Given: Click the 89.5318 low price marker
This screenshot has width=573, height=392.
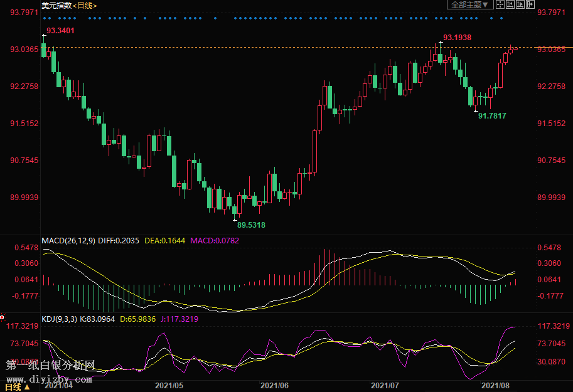Looking at the screenshot, I should pos(250,225).
